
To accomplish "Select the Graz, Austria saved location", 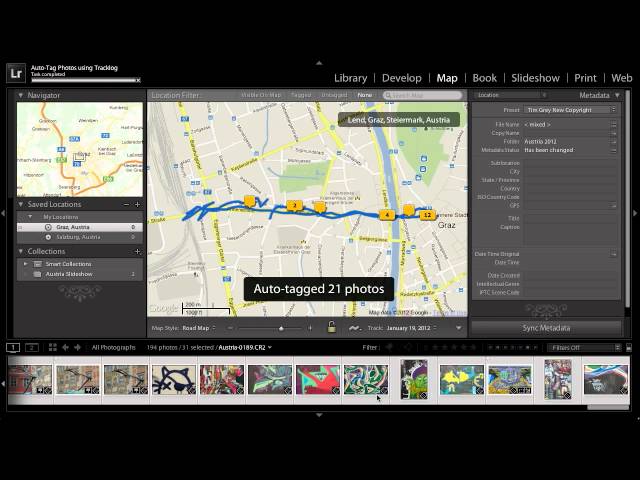I will click(80, 227).
